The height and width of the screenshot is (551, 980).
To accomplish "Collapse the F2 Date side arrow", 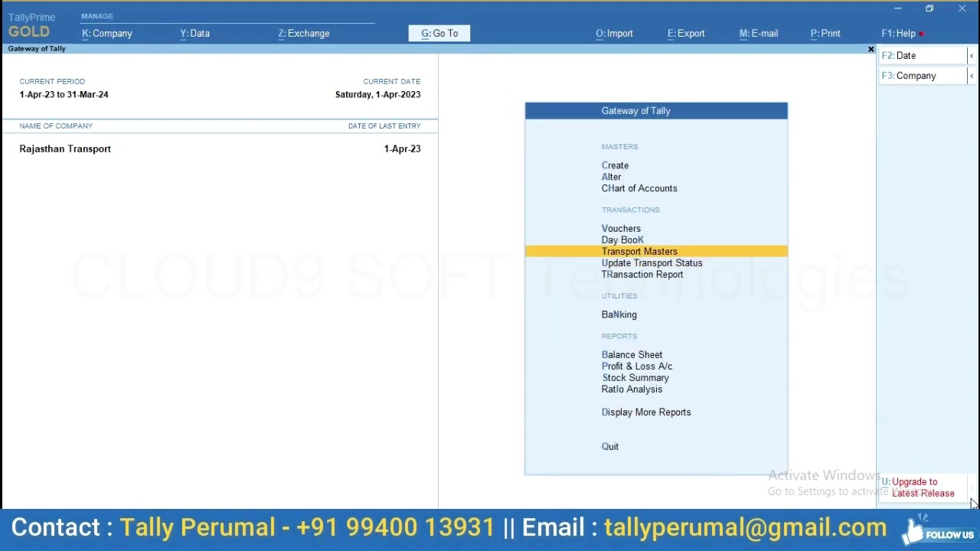I will tap(972, 56).
